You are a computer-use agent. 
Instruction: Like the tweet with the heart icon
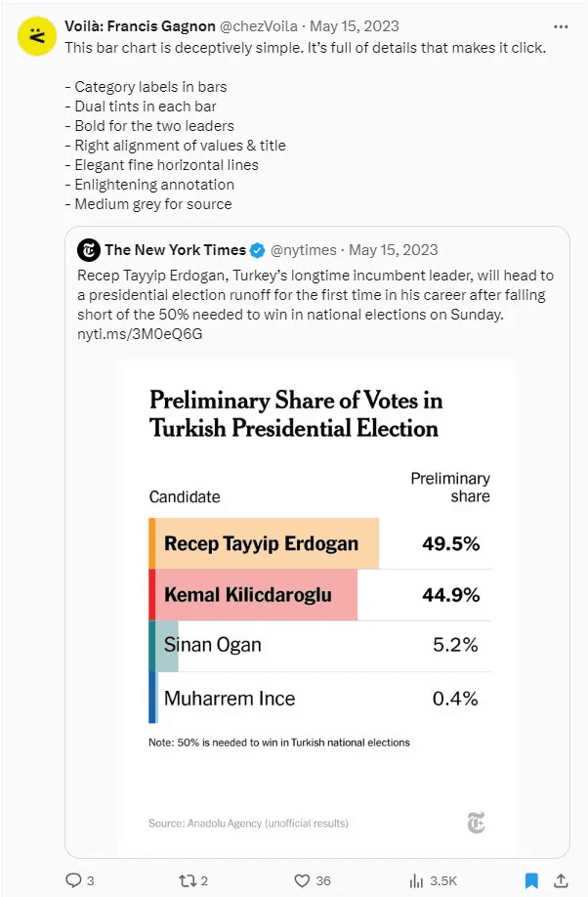click(302, 880)
